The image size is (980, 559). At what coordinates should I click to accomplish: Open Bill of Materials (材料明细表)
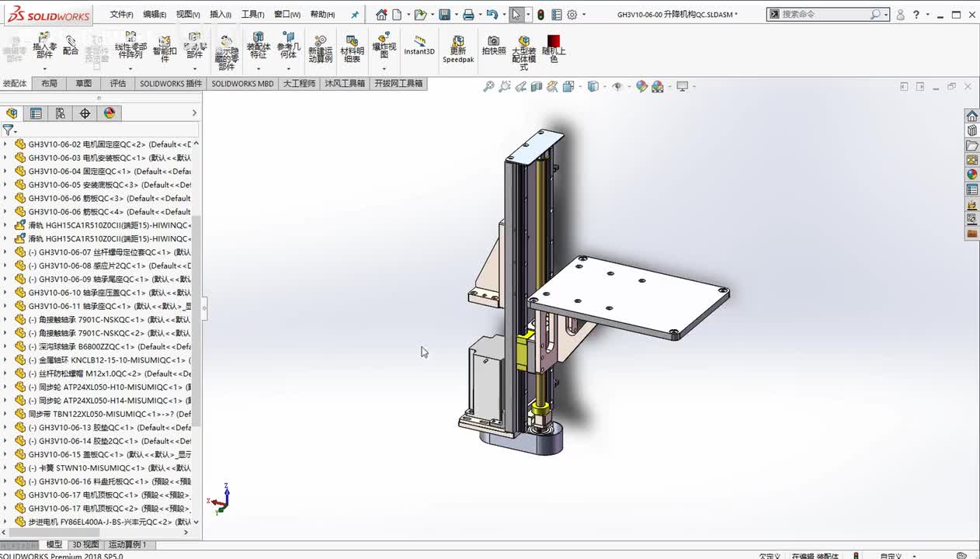[352, 50]
